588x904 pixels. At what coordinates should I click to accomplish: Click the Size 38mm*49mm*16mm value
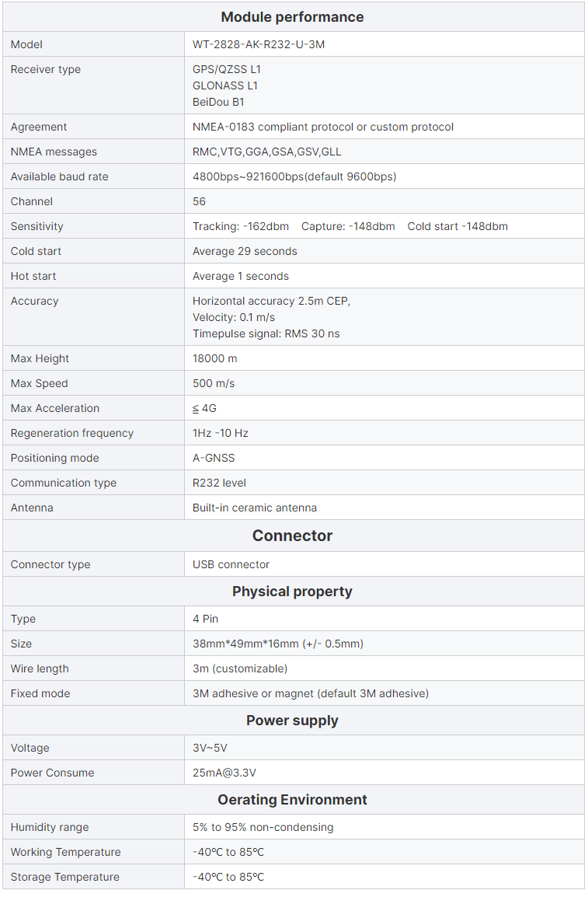(x=278, y=644)
